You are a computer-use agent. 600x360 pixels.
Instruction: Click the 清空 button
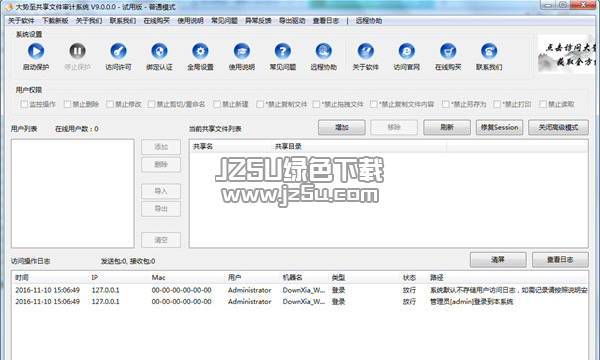pyautogui.click(x=161, y=240)
